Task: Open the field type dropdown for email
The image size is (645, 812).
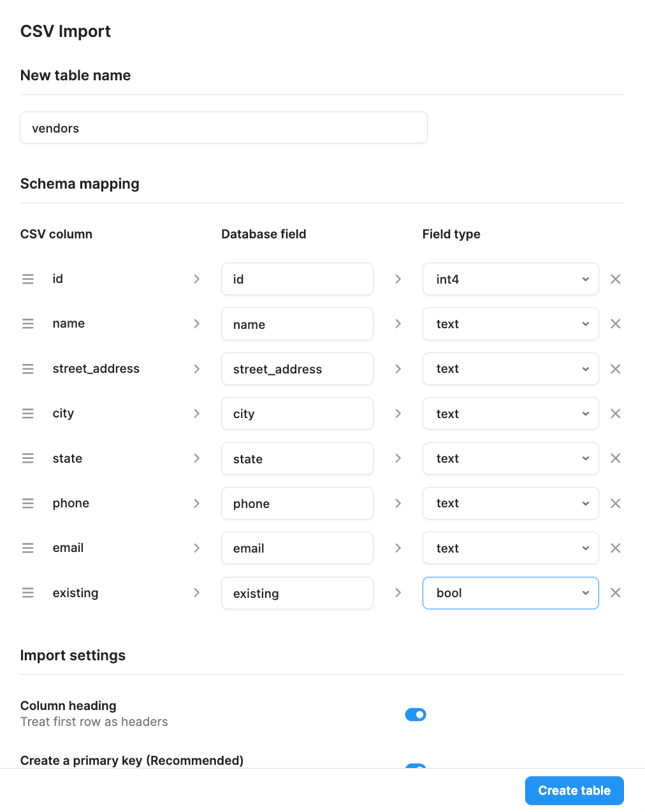Action: 511,548
